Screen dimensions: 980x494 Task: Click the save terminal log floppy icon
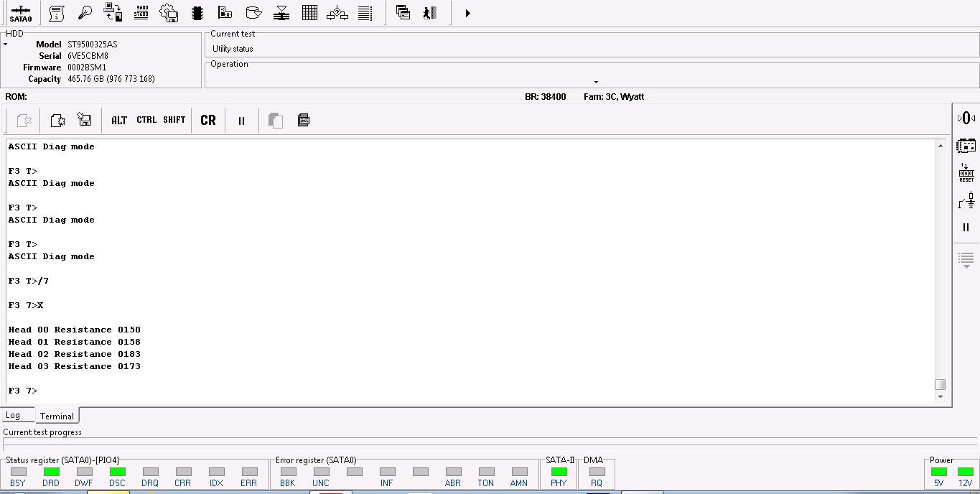coord(84,120)
